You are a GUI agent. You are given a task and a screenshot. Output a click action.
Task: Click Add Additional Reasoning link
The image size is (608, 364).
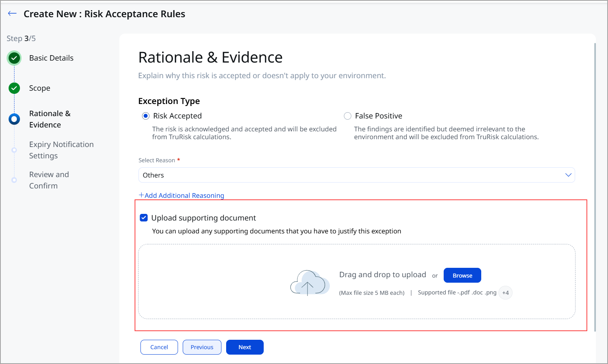pyautogui.click(x=182, y=195)
